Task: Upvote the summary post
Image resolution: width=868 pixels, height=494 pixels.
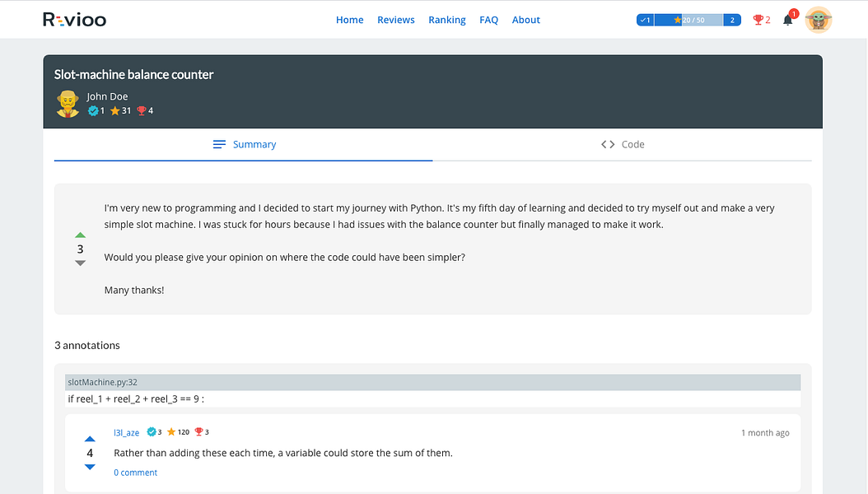Action: coord(80,235)
